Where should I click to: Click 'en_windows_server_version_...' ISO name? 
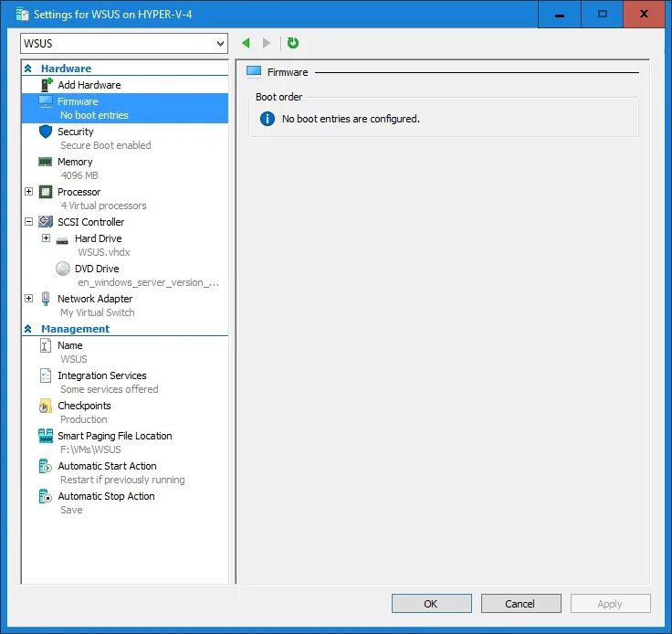[148, 282]
